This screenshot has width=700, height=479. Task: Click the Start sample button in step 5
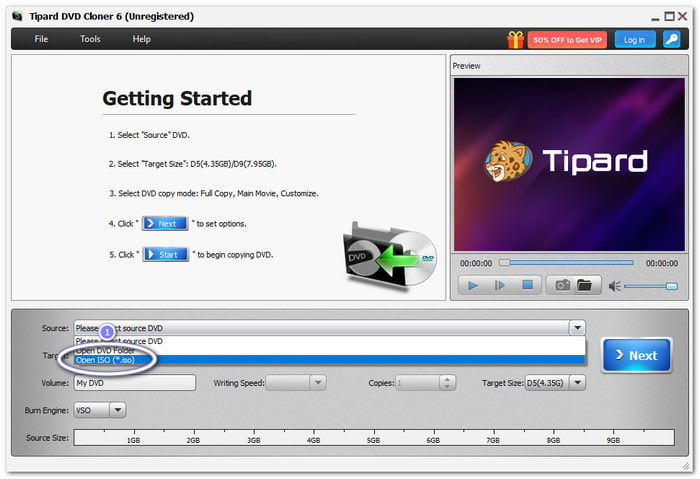coord(166,254)
